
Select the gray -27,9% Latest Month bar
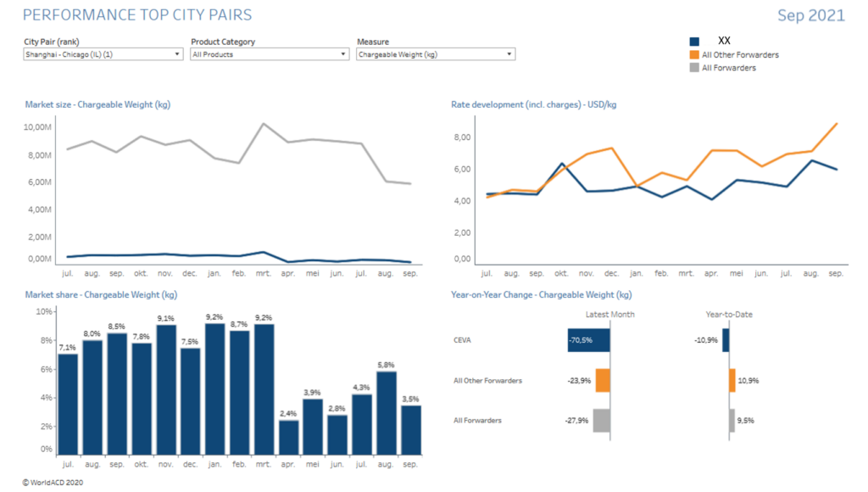(601, 421)
